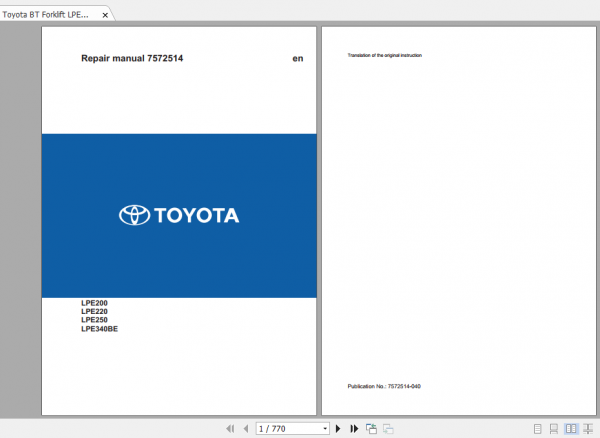Switch to continuous page layout

pyautogui.click(x=554, y=429)
